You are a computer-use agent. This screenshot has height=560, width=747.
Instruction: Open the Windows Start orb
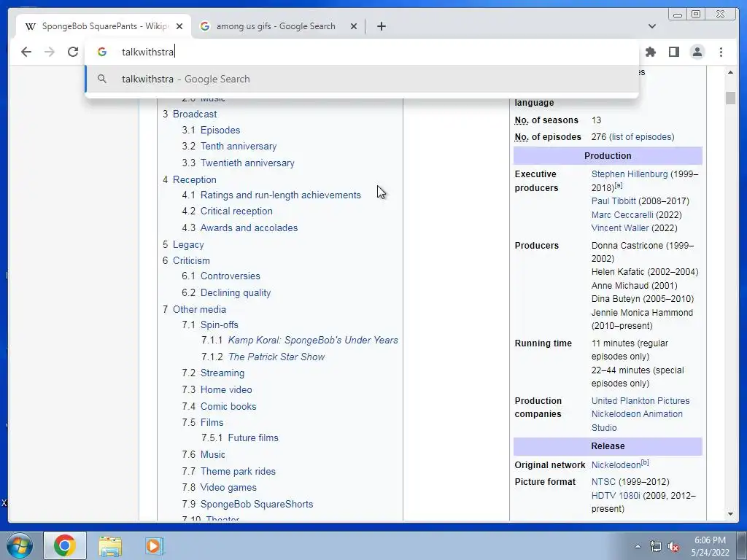(20, 545)
